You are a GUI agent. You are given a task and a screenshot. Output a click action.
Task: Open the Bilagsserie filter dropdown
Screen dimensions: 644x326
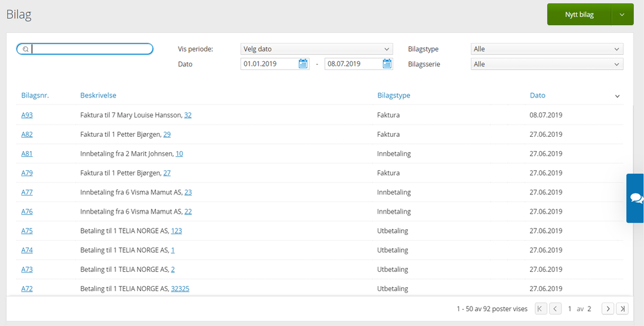547,64
